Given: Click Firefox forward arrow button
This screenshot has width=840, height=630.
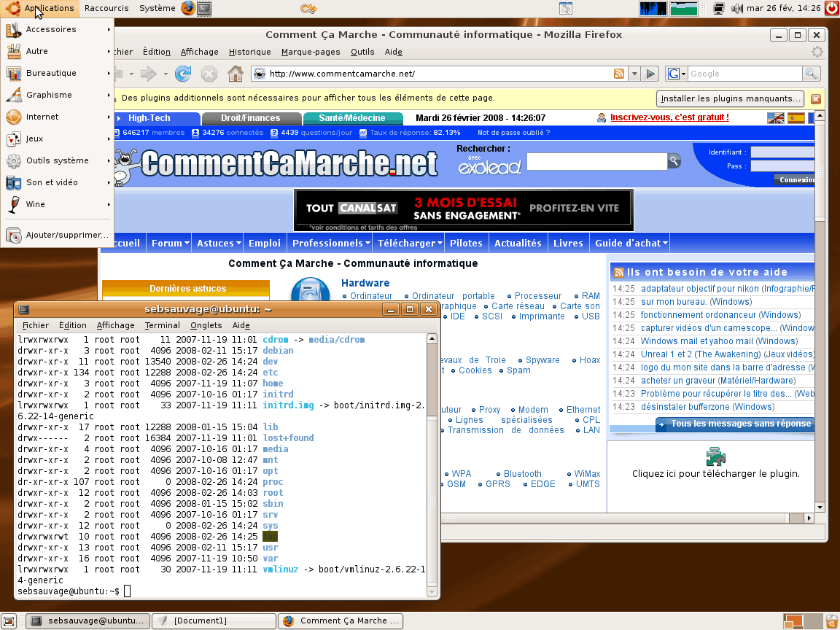Looking at the screenshot, I should [149, 74].
